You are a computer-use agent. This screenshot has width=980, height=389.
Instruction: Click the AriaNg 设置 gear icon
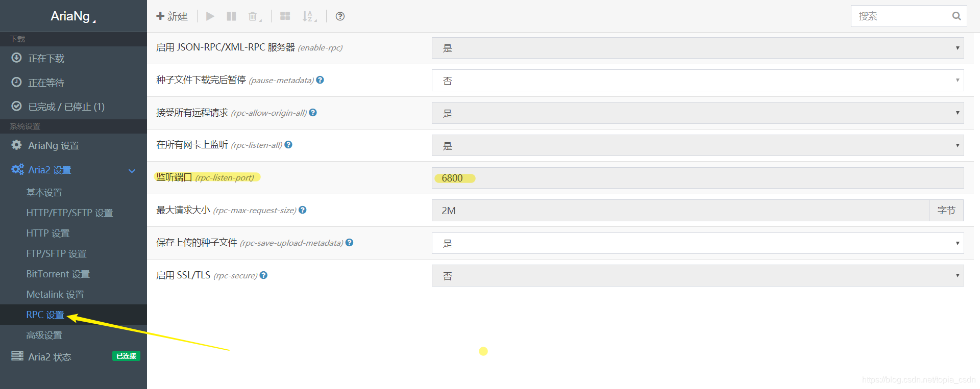(x=17, y=145)
